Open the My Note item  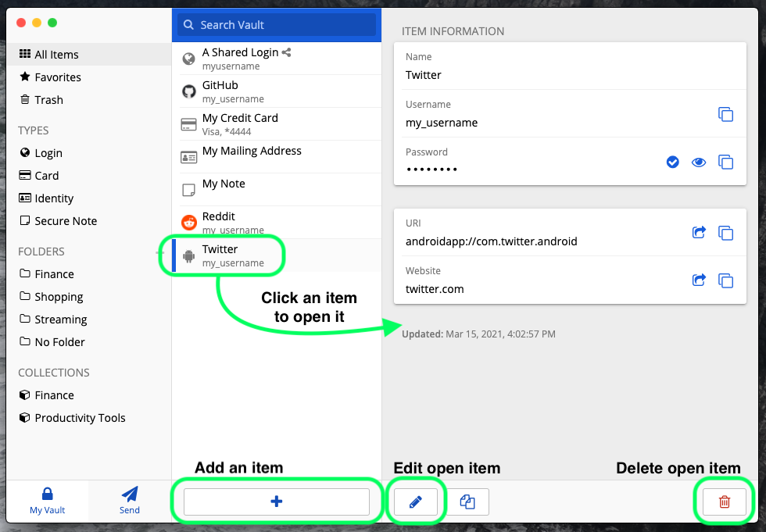coord(277,189)
